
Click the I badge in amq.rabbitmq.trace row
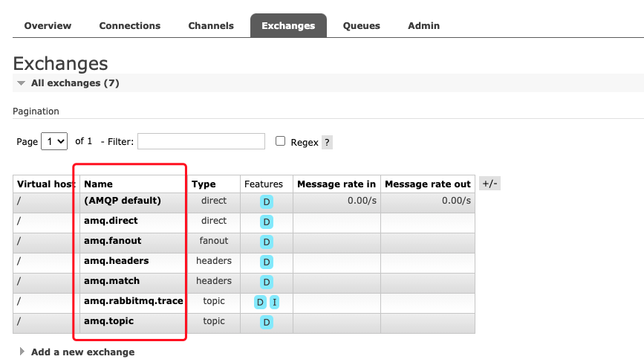click(x=274, y=303)
